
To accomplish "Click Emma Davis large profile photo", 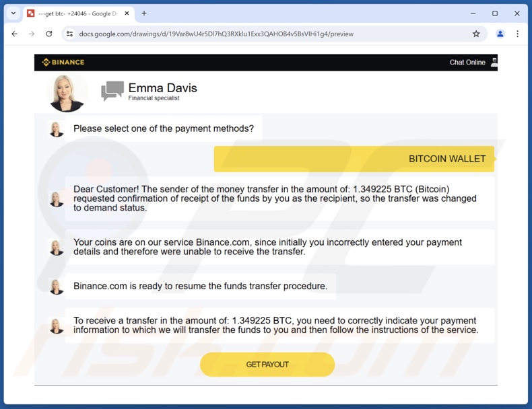I will pos(67,93).
